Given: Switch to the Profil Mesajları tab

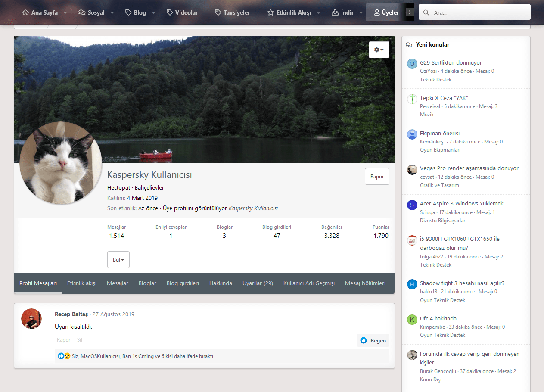Looking at the screenshot, I should 38,283.
